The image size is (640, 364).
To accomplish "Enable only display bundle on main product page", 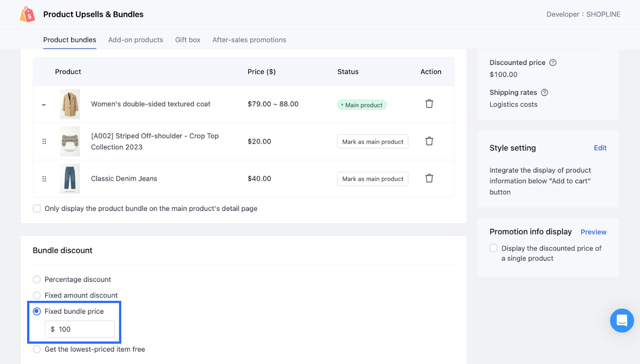I will (x=37, y=209).
